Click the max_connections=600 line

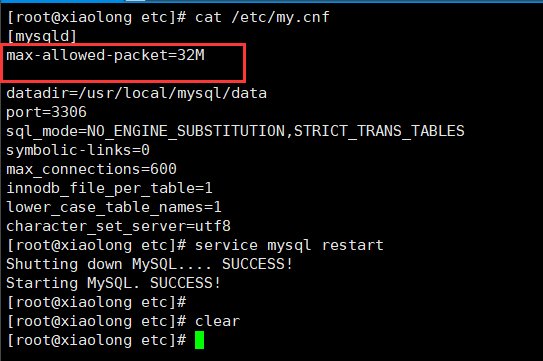pos(91,169)
